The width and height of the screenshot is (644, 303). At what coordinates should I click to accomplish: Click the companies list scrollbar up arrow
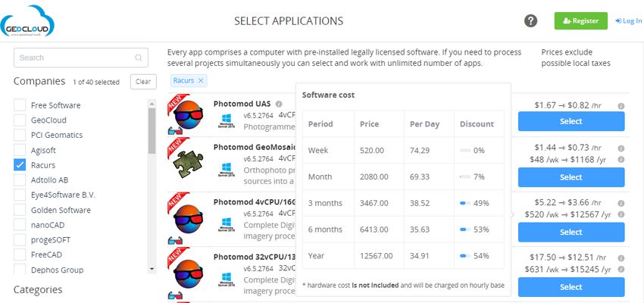pos(152,104)
